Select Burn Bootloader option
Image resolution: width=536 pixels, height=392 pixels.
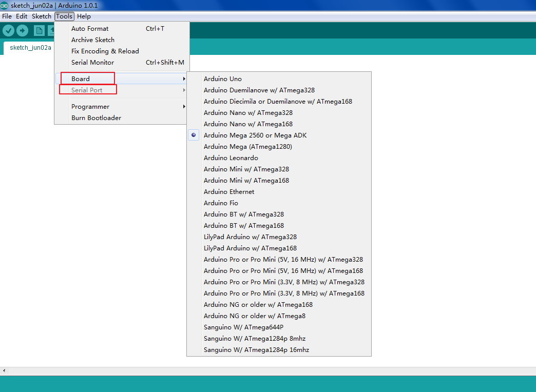(96, 118)
